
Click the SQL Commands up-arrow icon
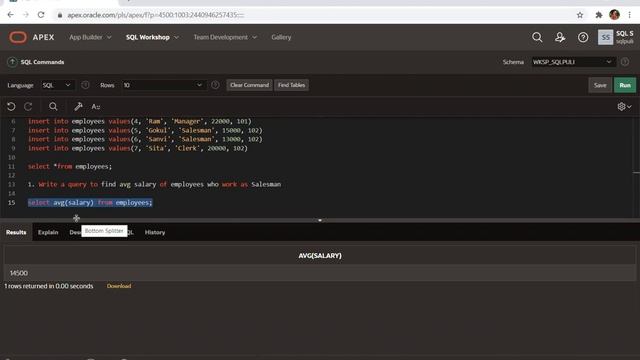click(x=12, y=62)
